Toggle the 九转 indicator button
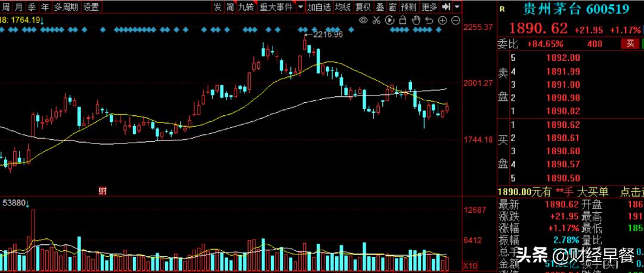The height and width of the screenshot is (273, 644). pyautogui.click(x=246, y=7)
